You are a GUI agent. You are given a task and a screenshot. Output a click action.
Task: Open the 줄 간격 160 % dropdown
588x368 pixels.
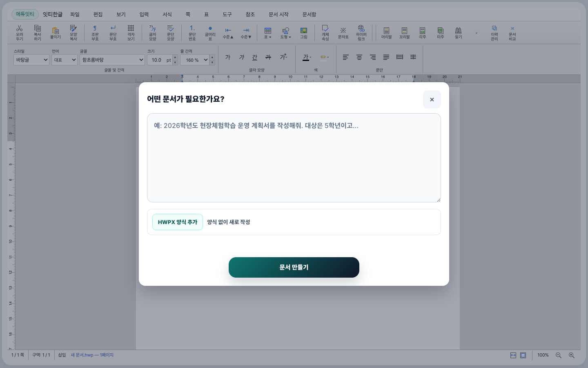[195, 60]
